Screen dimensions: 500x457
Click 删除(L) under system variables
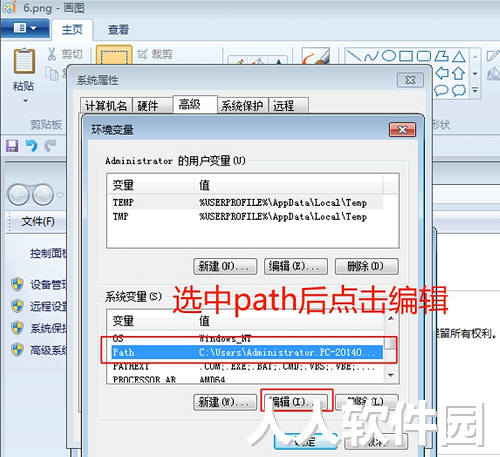tap(366, 402)
